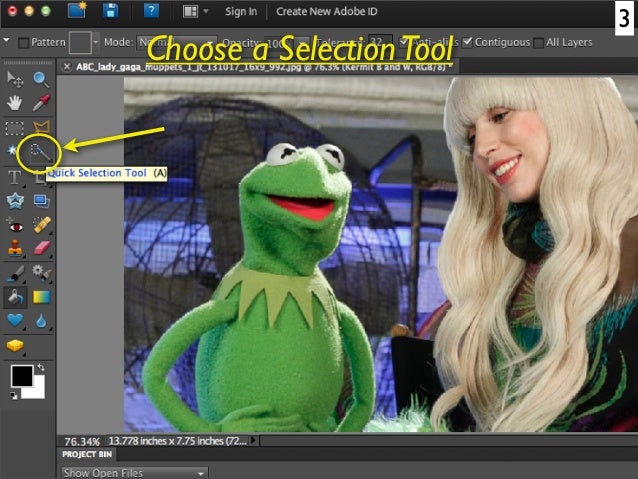The height and width of the screenshot is (479, 638).
Task: Open the tool preset menu arrow
Action: click(6, 40)
